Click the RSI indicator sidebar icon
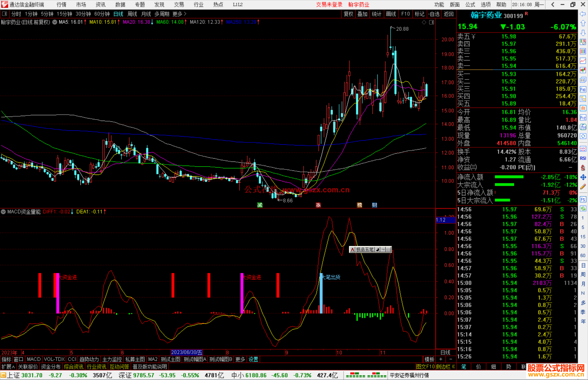 [x=583, y=158]
